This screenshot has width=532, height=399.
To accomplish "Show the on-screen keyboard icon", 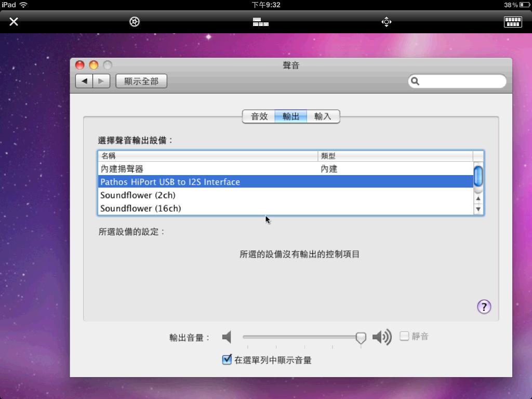I will point(513,22).
